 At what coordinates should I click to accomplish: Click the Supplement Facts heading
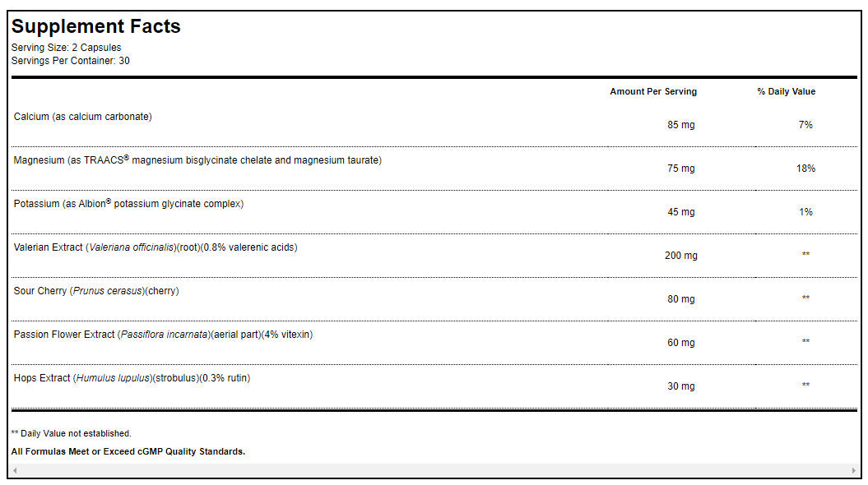click(x=96, y=26)
